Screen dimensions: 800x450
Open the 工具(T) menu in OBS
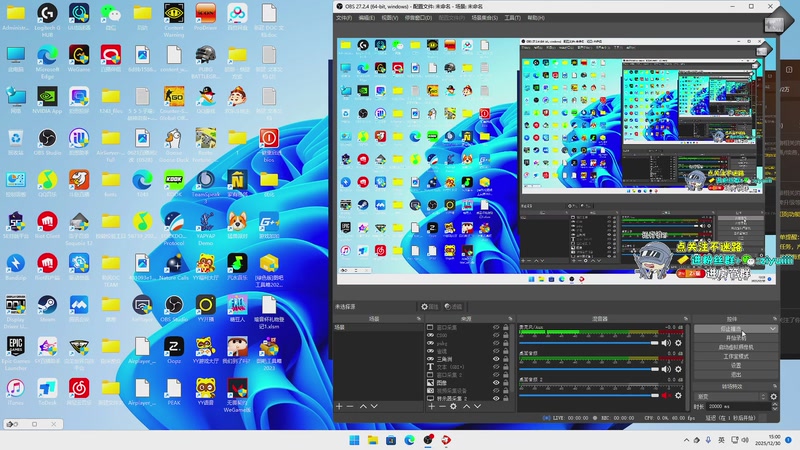513,18
